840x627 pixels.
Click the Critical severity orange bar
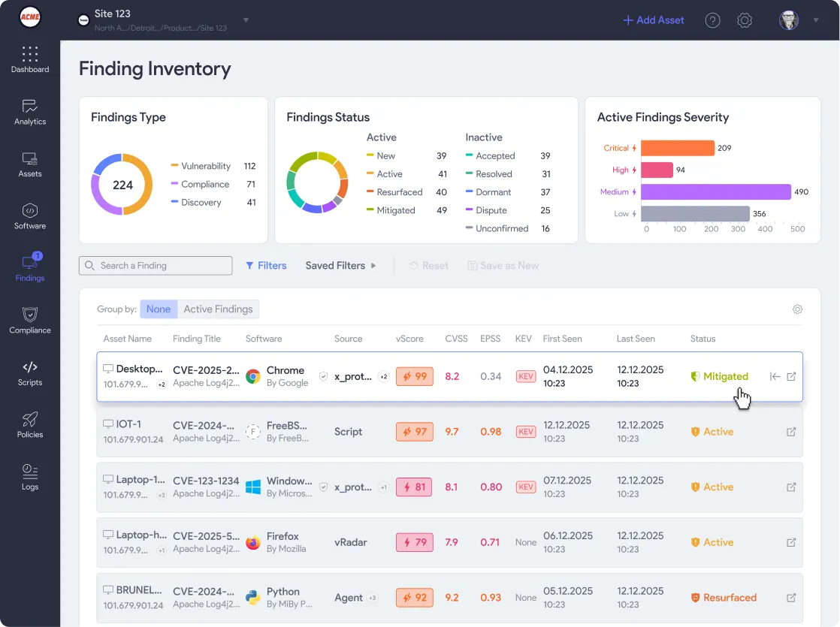[677, 148]
